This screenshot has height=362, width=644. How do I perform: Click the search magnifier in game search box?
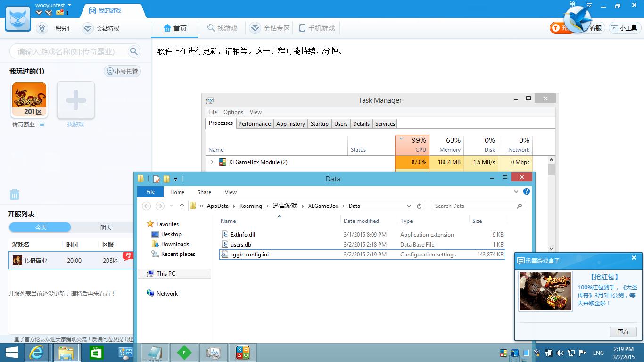pos(134,51)
